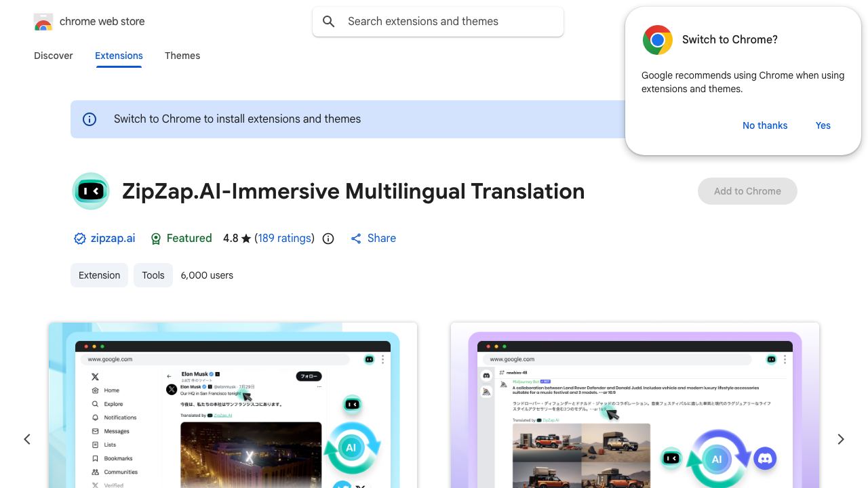Image resolution: width=868 pixels, height=488 pixels.
Task: Open the second screenshot showing Discord translation
Action: click(635, 405)
